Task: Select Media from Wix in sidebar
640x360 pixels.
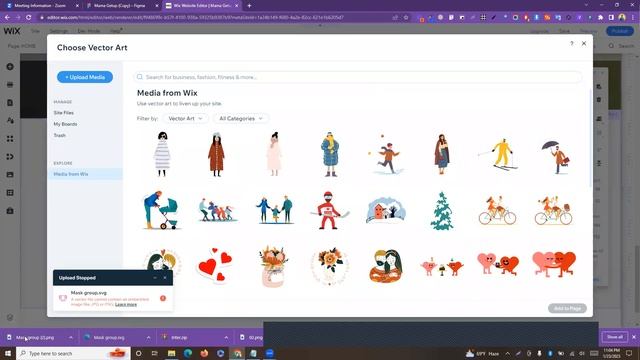Action: point(85,174)
